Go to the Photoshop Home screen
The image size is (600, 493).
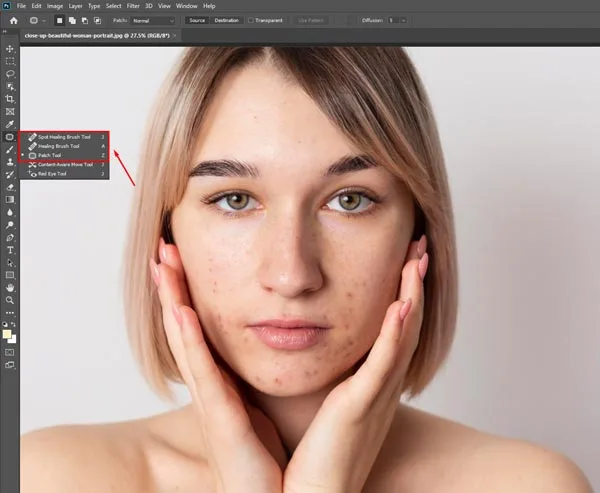coord(14,21)
